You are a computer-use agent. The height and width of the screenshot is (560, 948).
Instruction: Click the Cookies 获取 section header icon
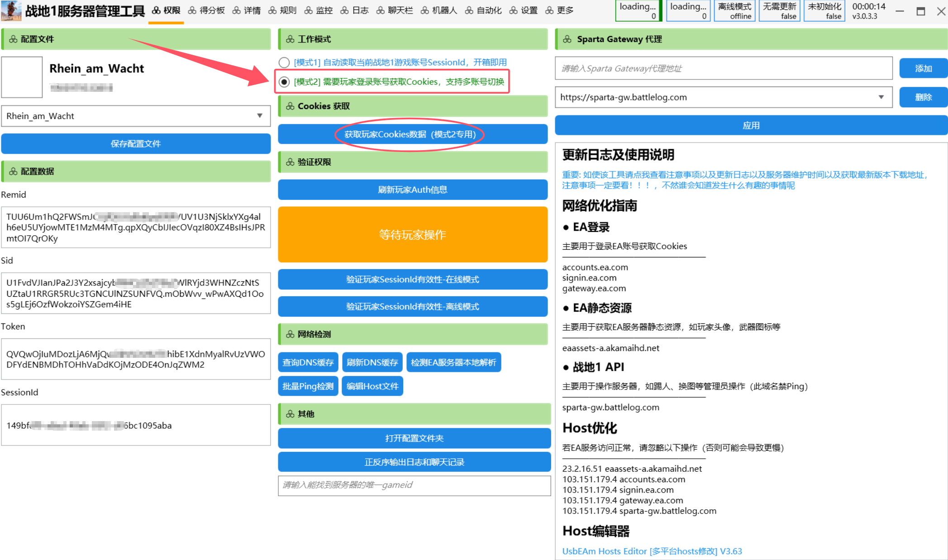point(290,106)
